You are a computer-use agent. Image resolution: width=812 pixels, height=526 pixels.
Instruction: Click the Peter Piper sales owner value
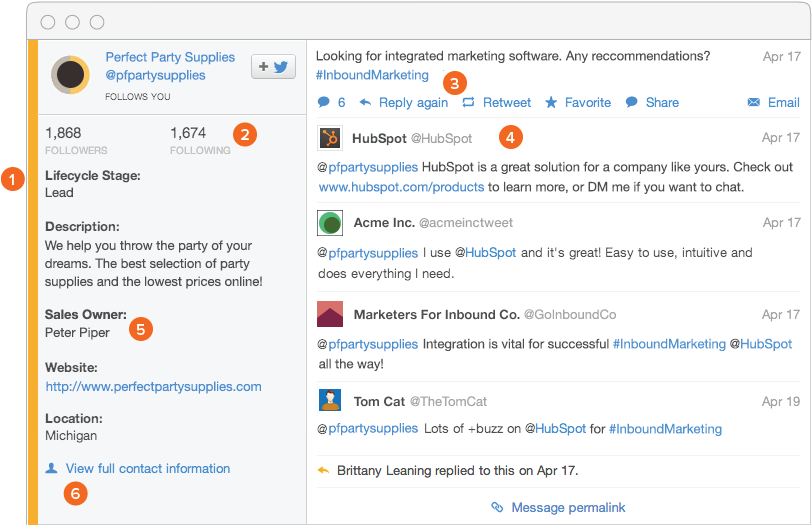(x=77, y=333)
